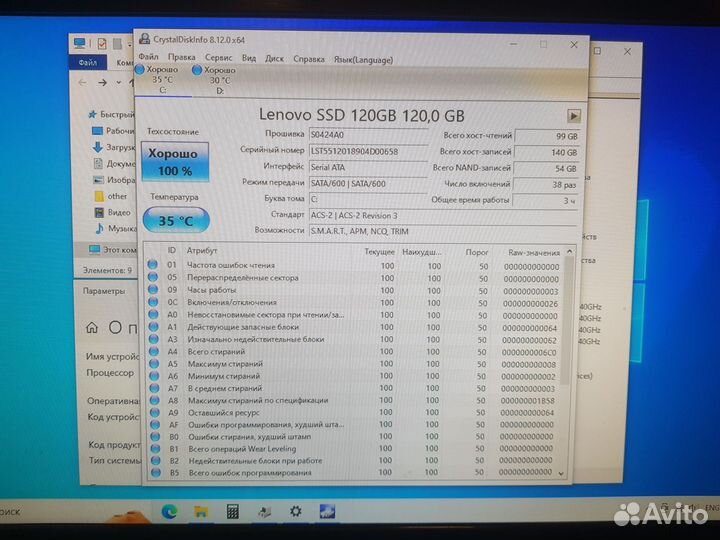The image size is (720, 540).
Task: Click the 54 GB NAND writes value
Action: click(546, 169)
